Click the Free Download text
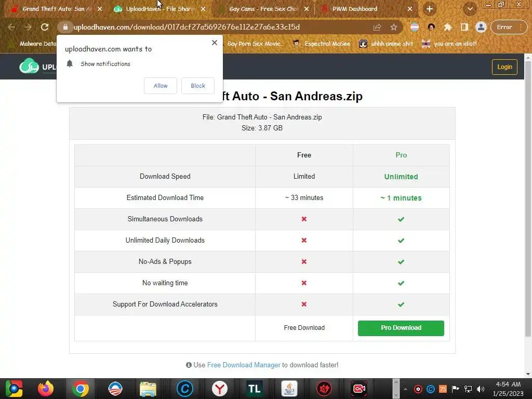Viewport: 532px width, 399px height. [x=304, y=328]
